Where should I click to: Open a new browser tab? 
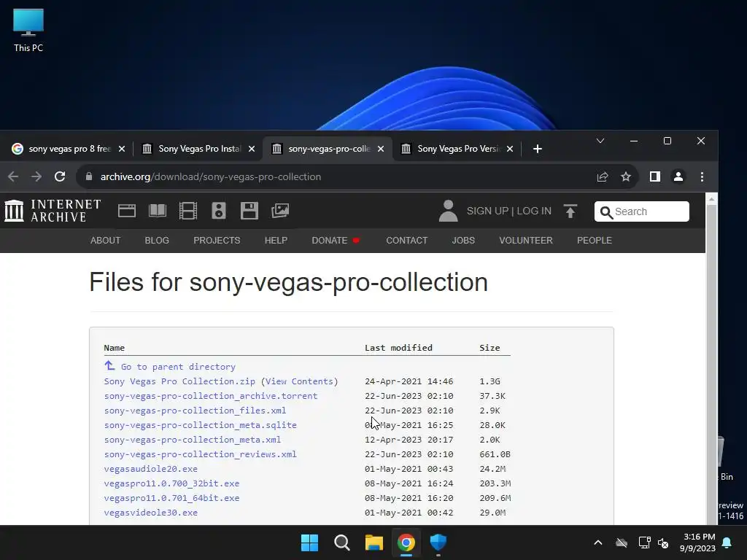pos(538,149)
